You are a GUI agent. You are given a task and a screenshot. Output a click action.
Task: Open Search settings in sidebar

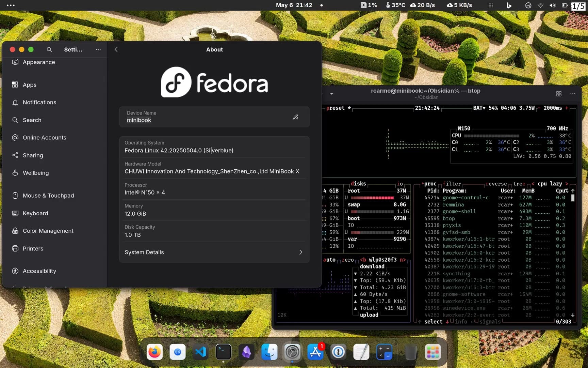(x=54, y=120)
